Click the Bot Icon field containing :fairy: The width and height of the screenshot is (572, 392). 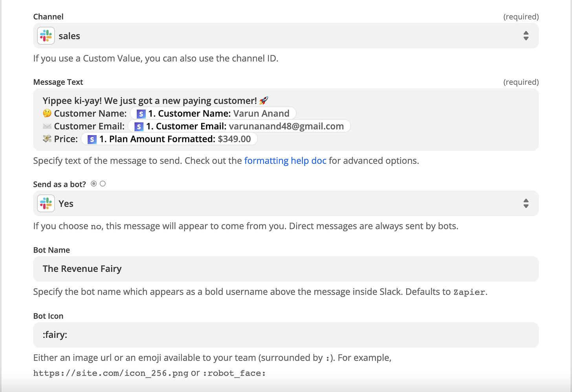[286, 335]
